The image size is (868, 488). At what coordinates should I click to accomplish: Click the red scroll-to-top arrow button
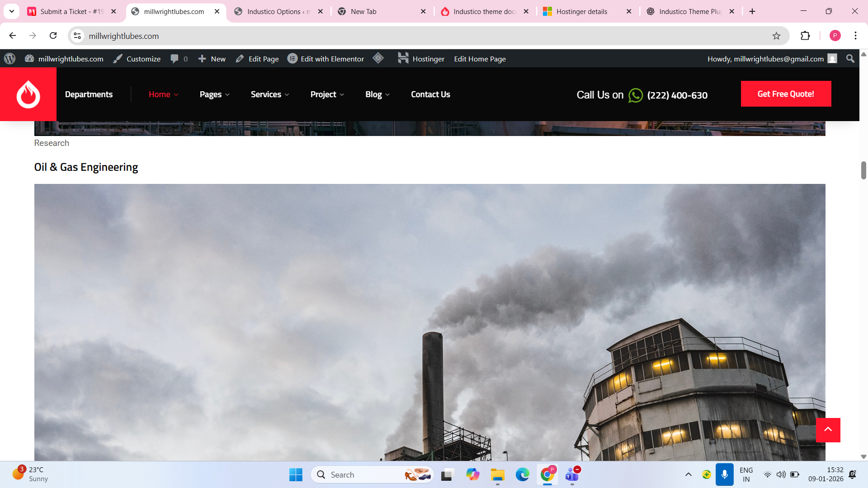[828, 430]
